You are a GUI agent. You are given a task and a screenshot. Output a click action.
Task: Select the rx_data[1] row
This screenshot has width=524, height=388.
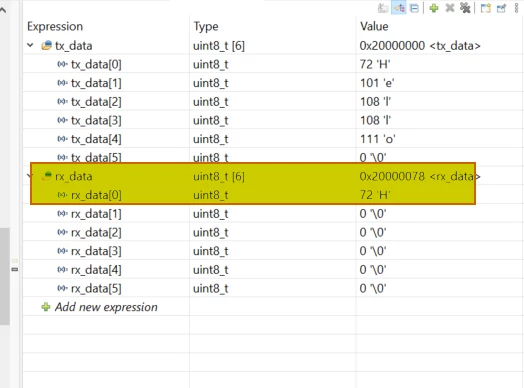click(x=272, y=214)
